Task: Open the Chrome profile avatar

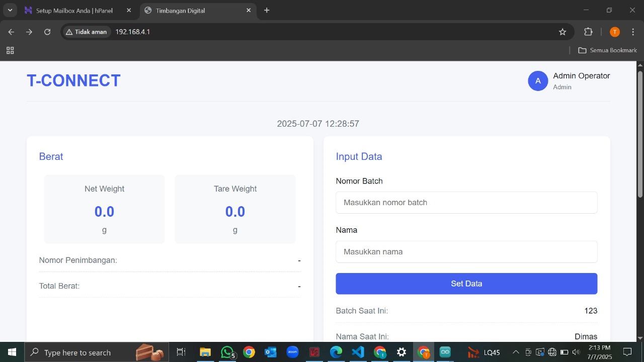Action: [614, 32]
